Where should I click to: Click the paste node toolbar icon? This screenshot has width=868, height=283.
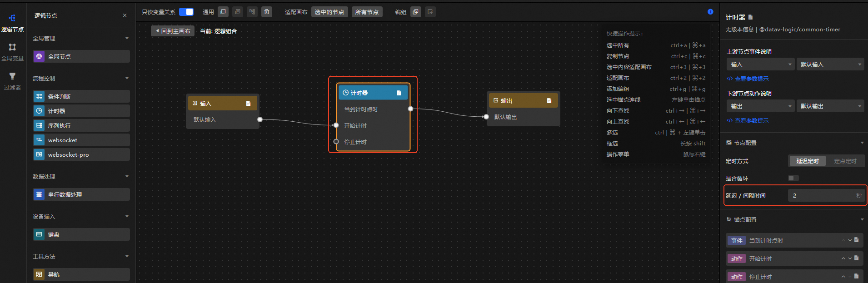pos(238,12)
